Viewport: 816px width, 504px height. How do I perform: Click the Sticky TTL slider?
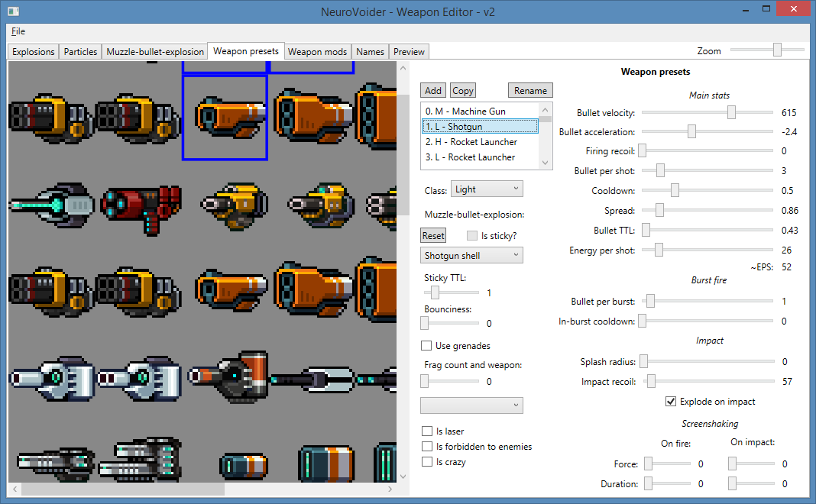[452, 292]
